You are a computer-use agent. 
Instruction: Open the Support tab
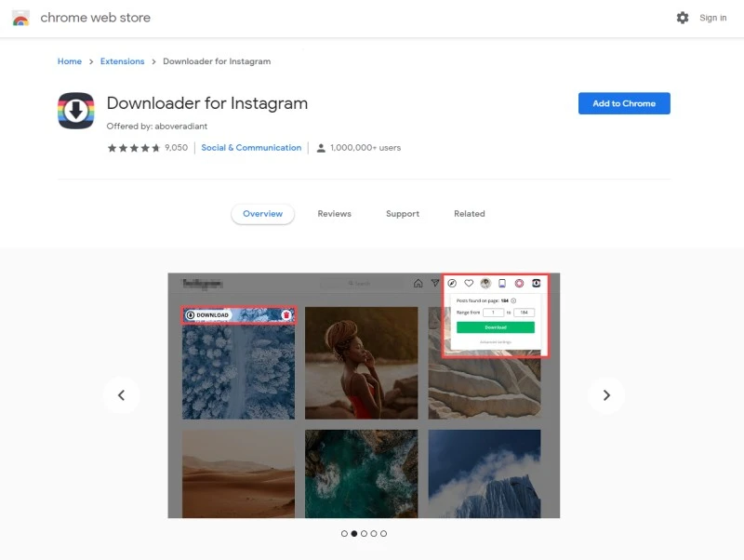point(403,214)
